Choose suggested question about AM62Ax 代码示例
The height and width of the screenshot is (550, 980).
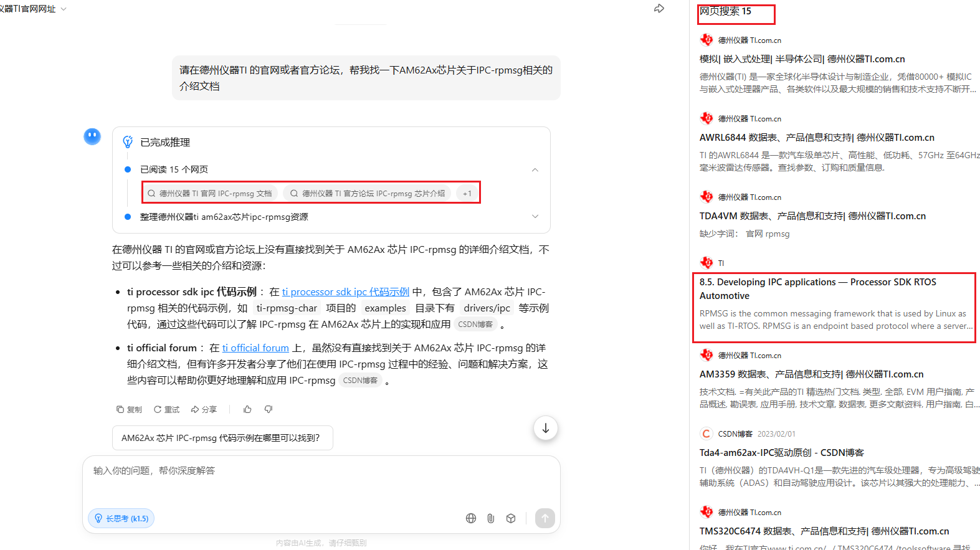(x=222, y=438)
